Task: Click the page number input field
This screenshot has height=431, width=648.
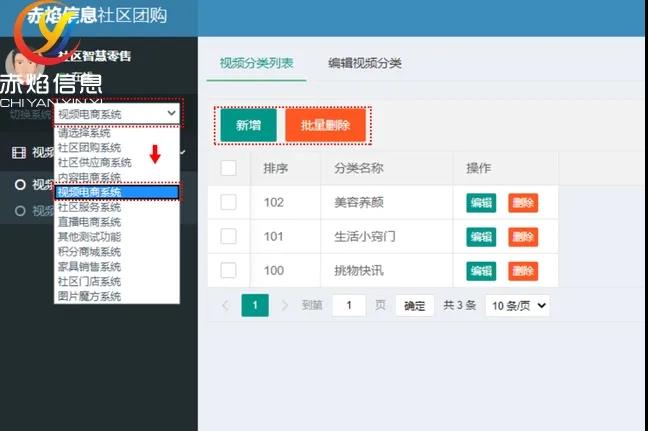Action: [349, 306]
